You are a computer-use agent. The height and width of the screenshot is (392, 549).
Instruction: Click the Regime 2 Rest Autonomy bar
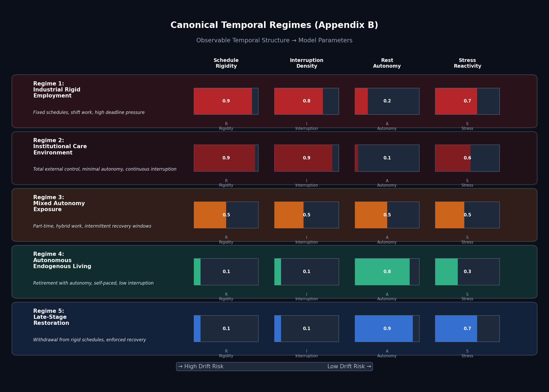pos(387,158)
